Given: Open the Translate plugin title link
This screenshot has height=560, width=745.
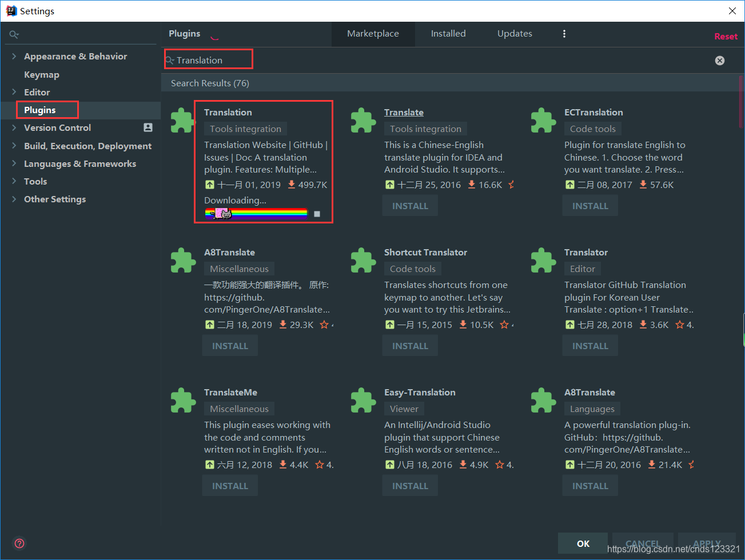Looking at the screenshot, I should 404,112.
